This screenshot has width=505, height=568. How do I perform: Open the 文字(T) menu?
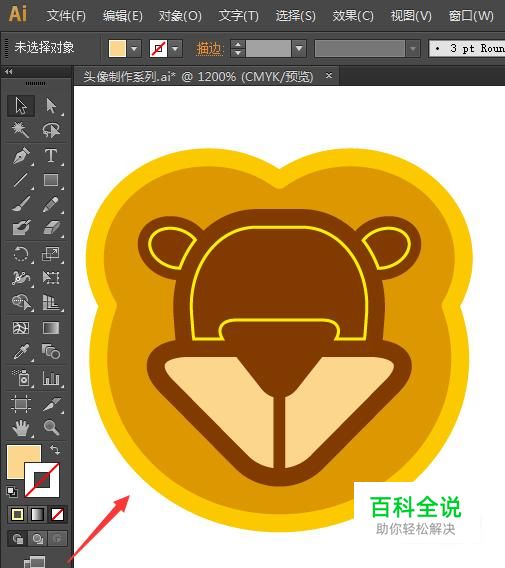click(239, 16)
